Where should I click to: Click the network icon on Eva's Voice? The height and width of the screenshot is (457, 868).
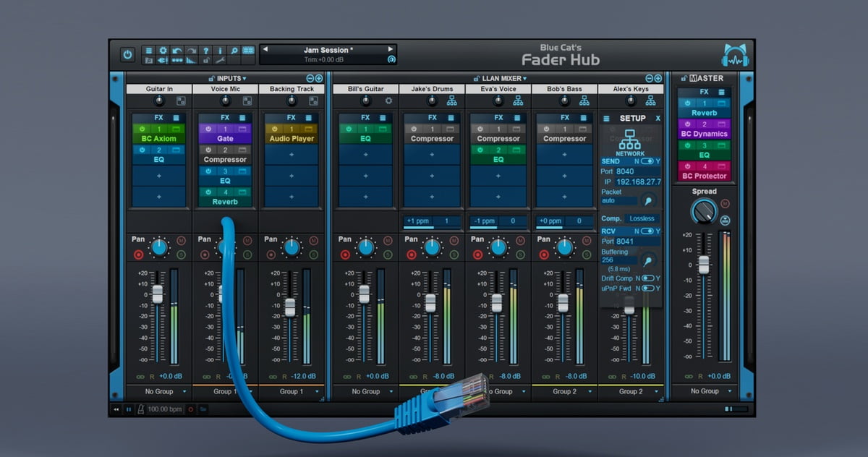518,101
